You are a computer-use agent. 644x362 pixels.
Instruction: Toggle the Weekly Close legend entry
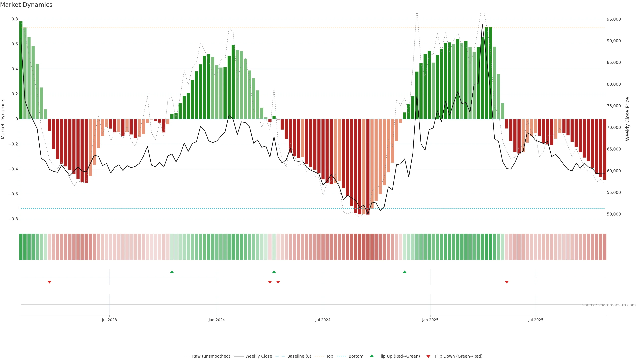258,356
